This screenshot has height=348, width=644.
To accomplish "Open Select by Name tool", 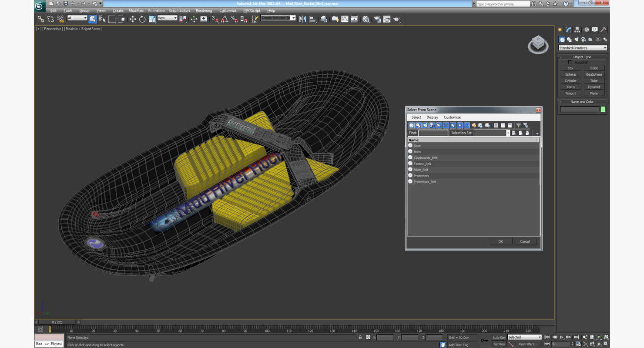I will click(x=102, y=19).
